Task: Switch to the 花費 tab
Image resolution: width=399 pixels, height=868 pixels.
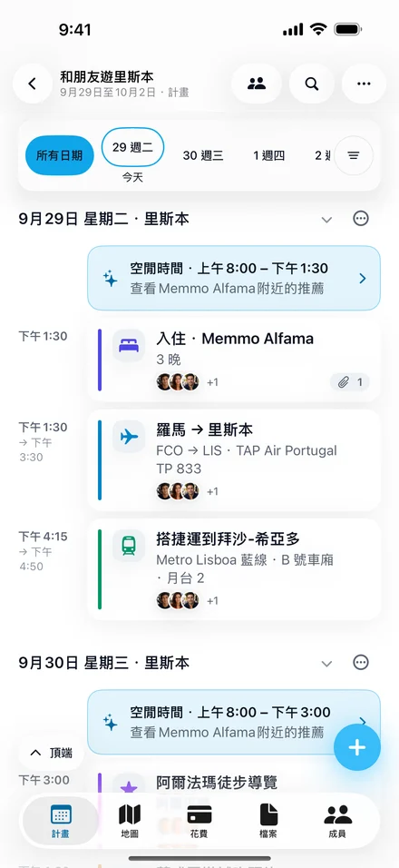Action: [x=199, y=821]
